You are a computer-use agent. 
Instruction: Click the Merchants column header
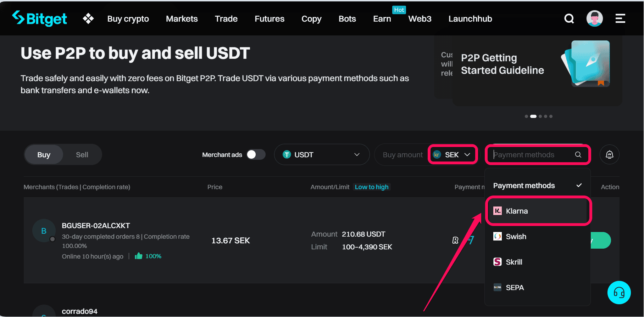pos(77,187)
